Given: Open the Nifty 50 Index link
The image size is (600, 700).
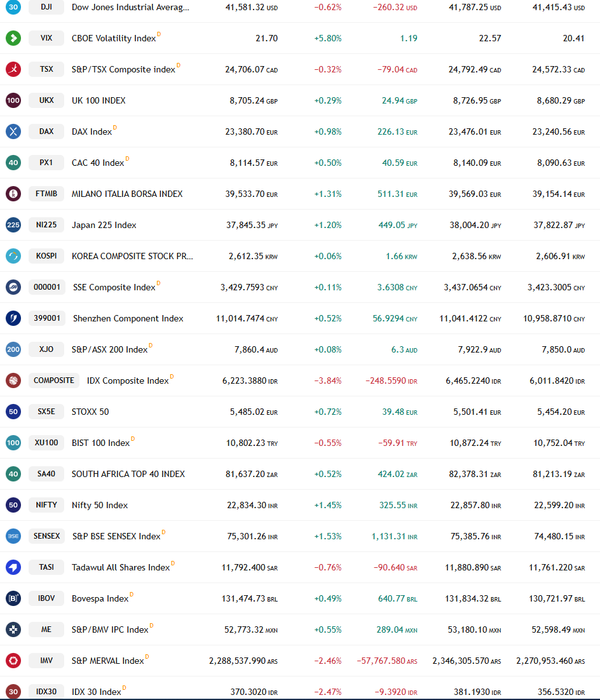Looking at the screenshot, I should pyautogui.click(x=100, y=506).
